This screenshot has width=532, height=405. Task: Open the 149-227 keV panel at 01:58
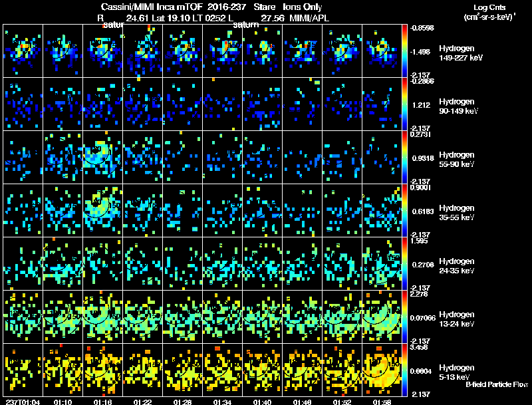click(x=382, y=51)
